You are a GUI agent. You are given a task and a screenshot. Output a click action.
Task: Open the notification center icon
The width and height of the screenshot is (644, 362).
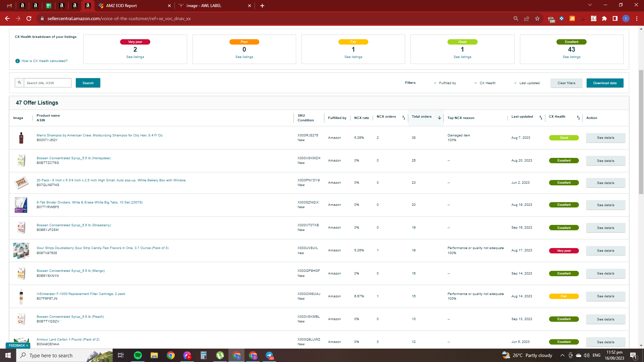(x=634, y=356)
